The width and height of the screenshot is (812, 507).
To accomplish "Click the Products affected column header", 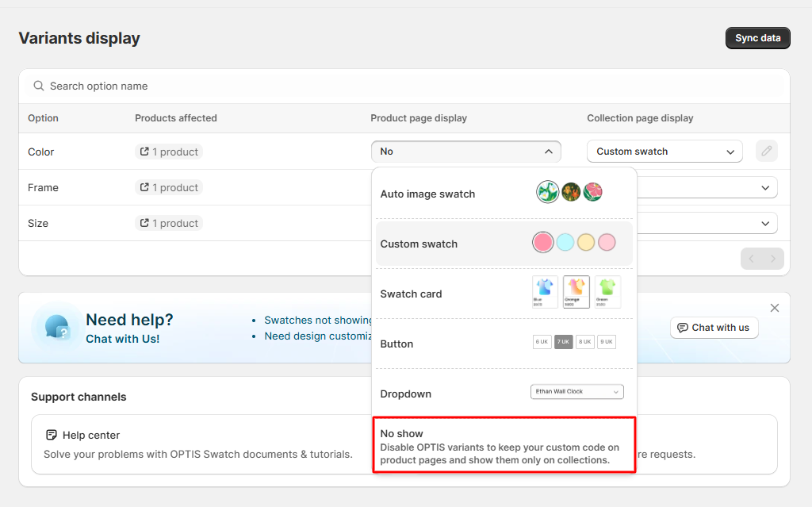I will 176,118.
